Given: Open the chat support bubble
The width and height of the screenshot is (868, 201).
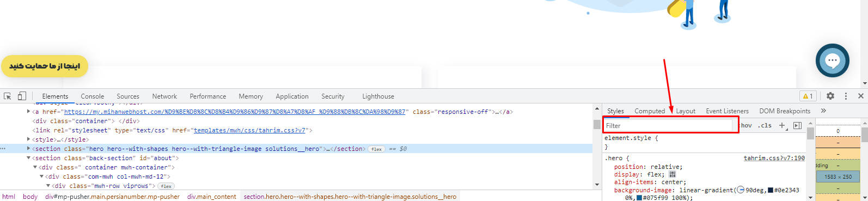Looking at the screenshot, I should click(832, 60).
